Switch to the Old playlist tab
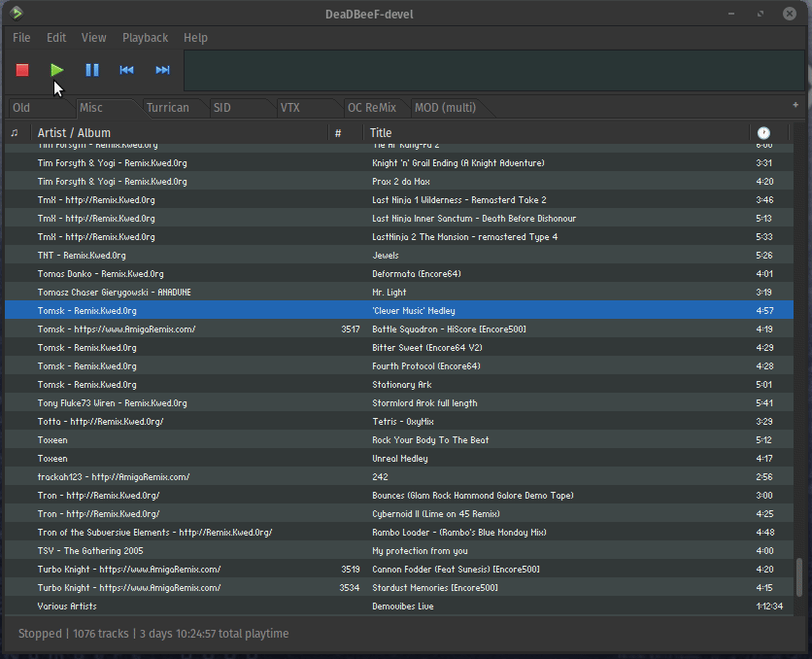This screenshot has width=812, height=659. pos(39,108)
